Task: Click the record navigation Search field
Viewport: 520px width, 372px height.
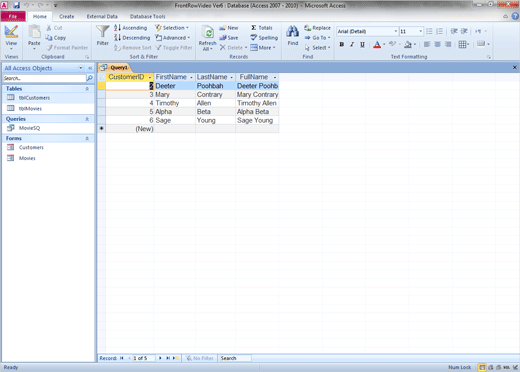Action: tap(235, 358)
